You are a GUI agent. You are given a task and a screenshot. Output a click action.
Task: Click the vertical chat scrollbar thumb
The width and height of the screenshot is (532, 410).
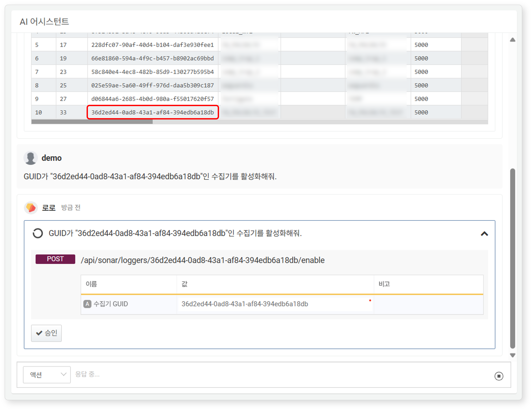click(x=512, y=258)
